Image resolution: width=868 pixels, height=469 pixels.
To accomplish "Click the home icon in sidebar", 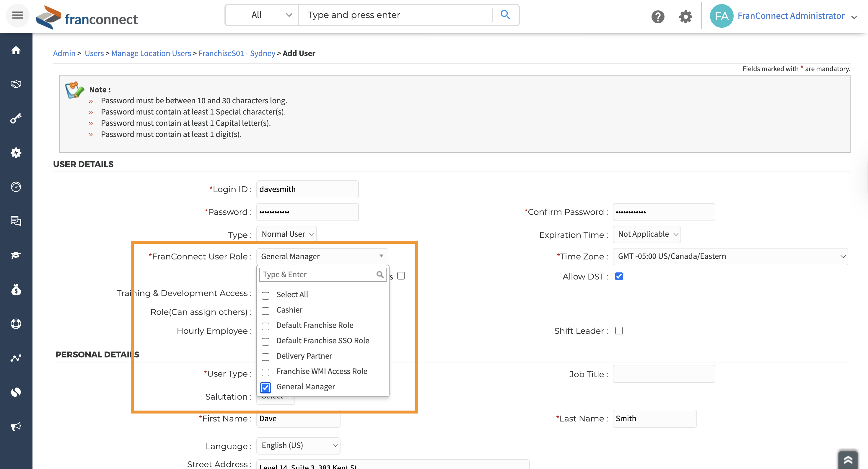I will 16,50.
